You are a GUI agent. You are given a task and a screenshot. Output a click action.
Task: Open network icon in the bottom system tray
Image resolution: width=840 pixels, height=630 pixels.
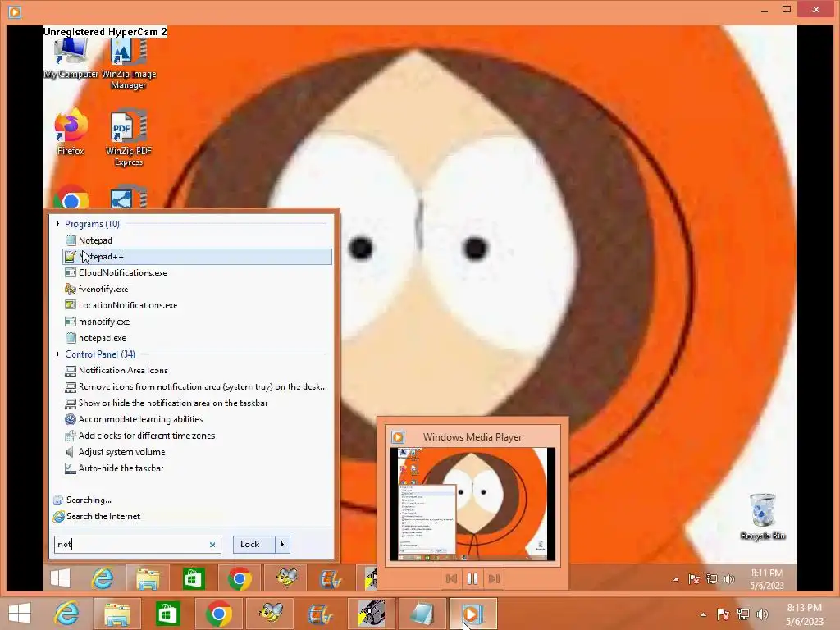point(743,614)
